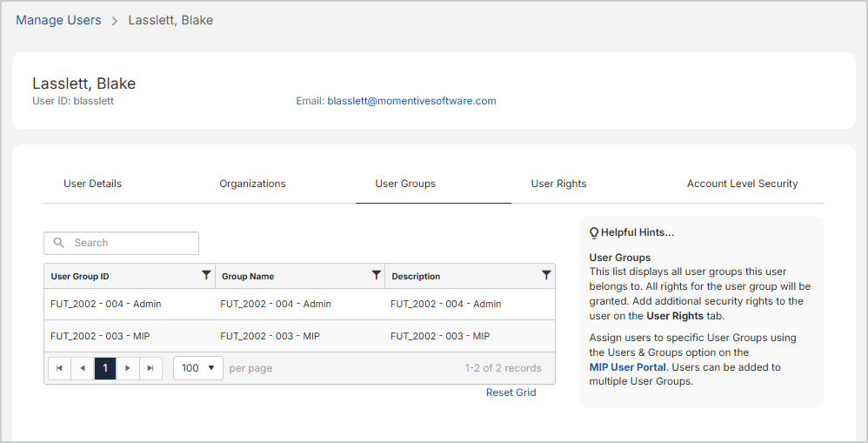
Task: Go to the previous grid page
Action: pos(82,368)
